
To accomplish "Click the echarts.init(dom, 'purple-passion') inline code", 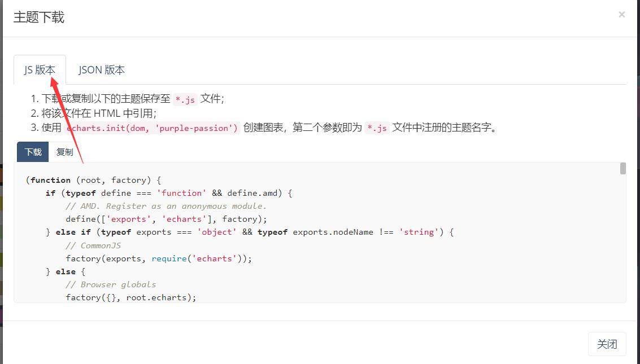I will coord(152,128).
